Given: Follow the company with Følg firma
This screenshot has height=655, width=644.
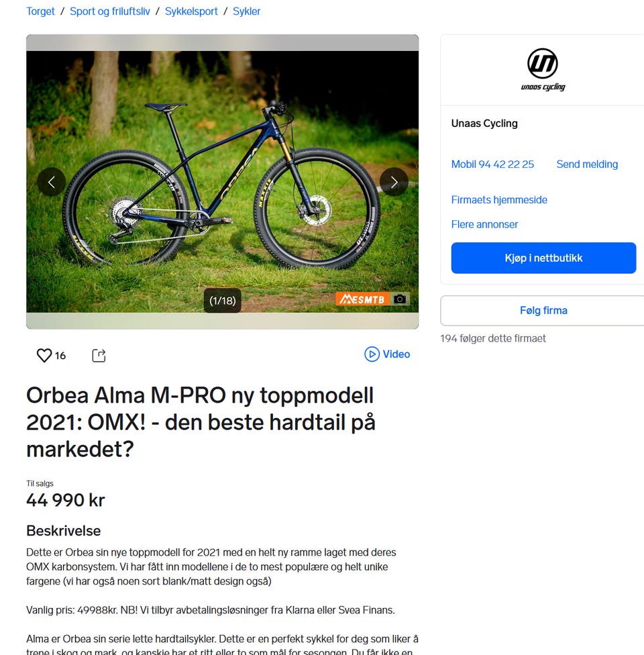Looking at the screenshot, I should [x=543, y=310].
